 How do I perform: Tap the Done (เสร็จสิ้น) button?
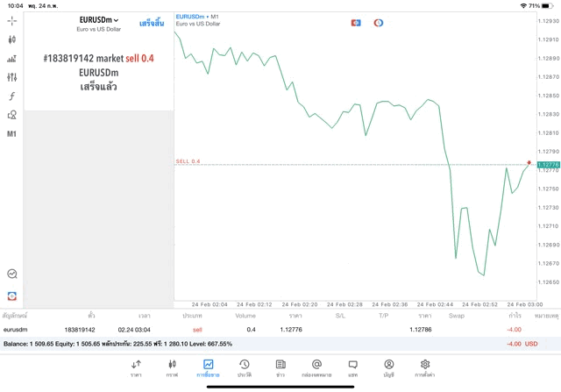[x=152, y=23]
